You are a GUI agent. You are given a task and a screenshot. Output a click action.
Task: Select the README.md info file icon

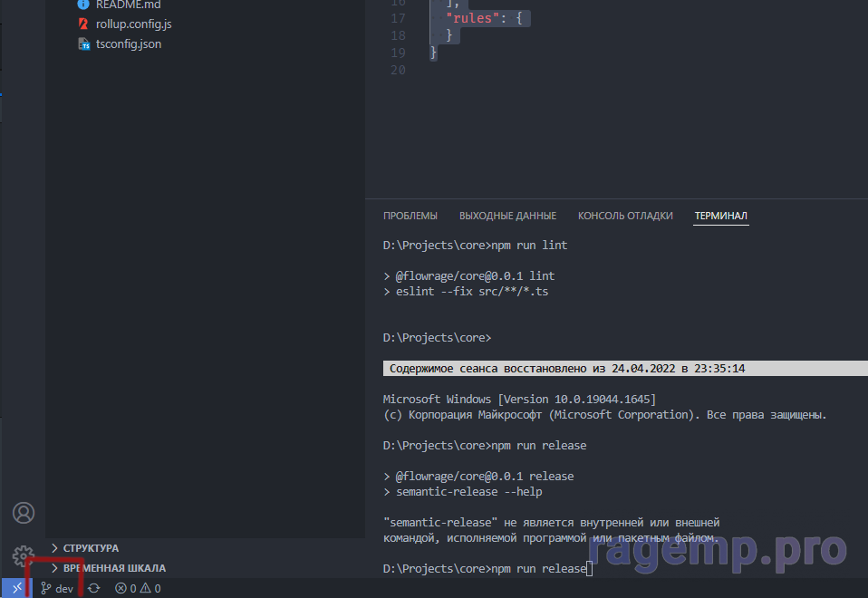tap(83, 5)
